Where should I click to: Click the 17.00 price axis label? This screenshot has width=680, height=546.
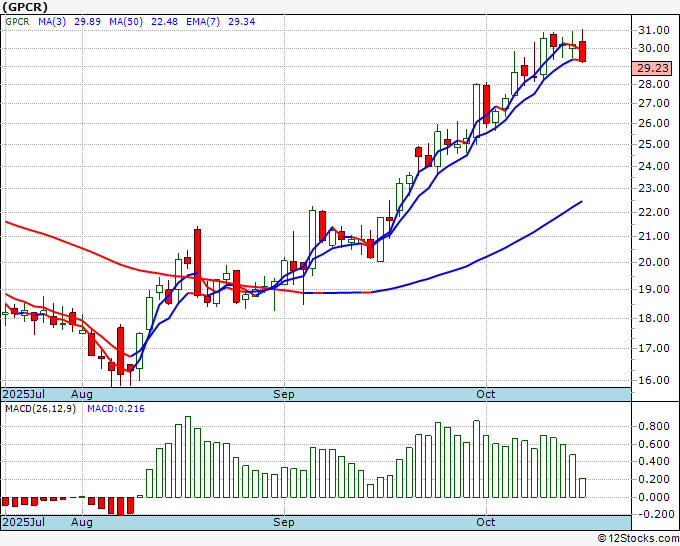pyautogui.click(x=654, y=348)
